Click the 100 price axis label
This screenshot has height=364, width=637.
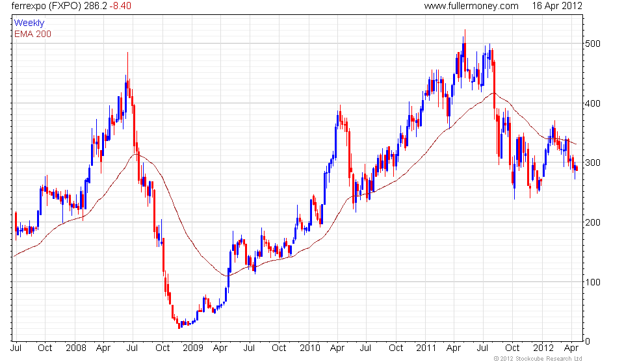(x=593, y=282)
